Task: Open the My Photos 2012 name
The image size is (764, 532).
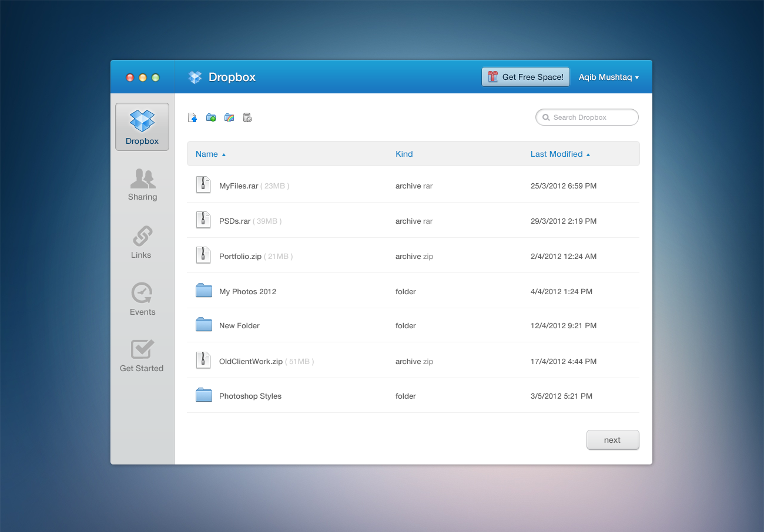Action: click(x=247, y=292)
